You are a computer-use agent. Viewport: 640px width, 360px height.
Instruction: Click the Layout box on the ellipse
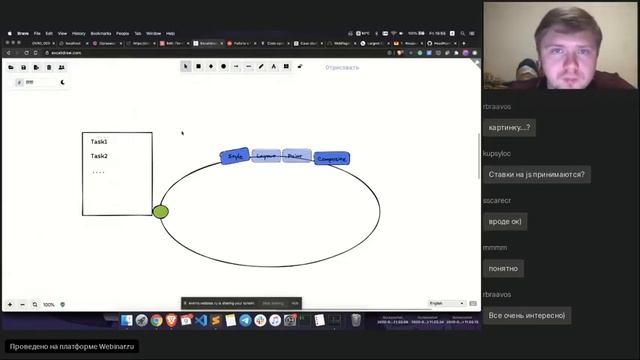(x=266, y=156)
